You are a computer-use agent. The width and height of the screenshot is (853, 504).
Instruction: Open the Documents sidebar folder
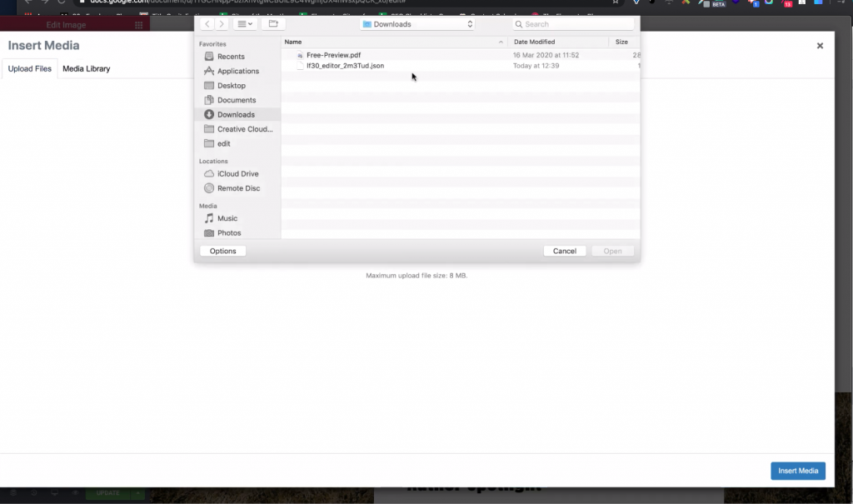[236, 100]
